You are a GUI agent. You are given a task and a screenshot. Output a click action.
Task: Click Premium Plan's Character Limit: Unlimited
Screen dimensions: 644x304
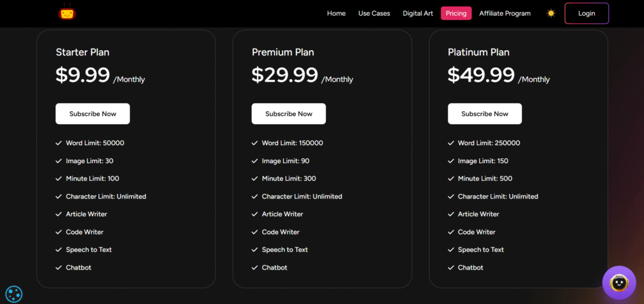pyautogui.click(x=302, y=197)
